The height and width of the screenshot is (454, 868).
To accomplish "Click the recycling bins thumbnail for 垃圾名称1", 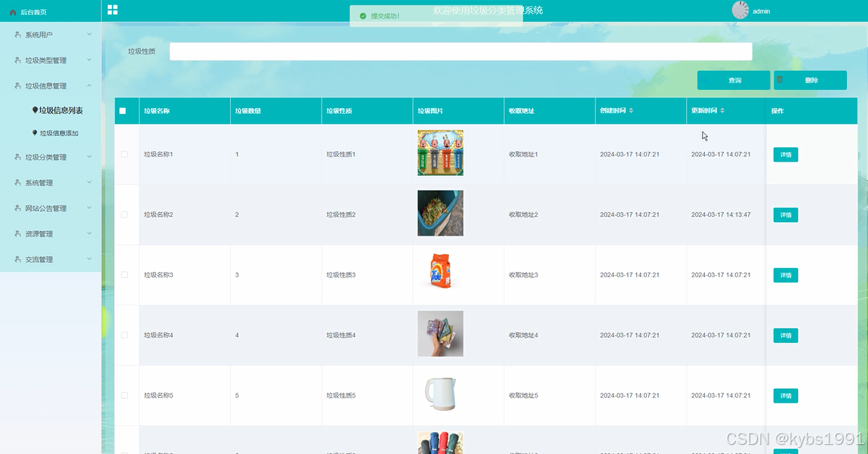I will [440, 153].
